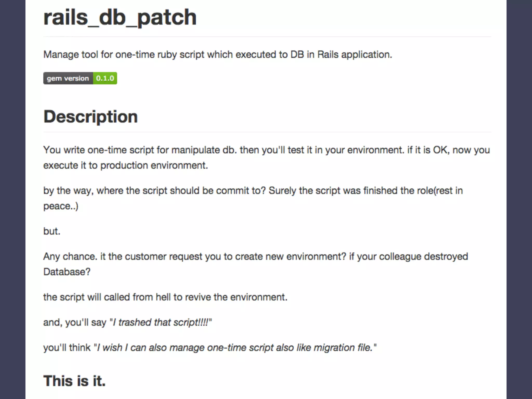
Task: Click the dark 'gem version' badge label
Action: tap(68, 78)
